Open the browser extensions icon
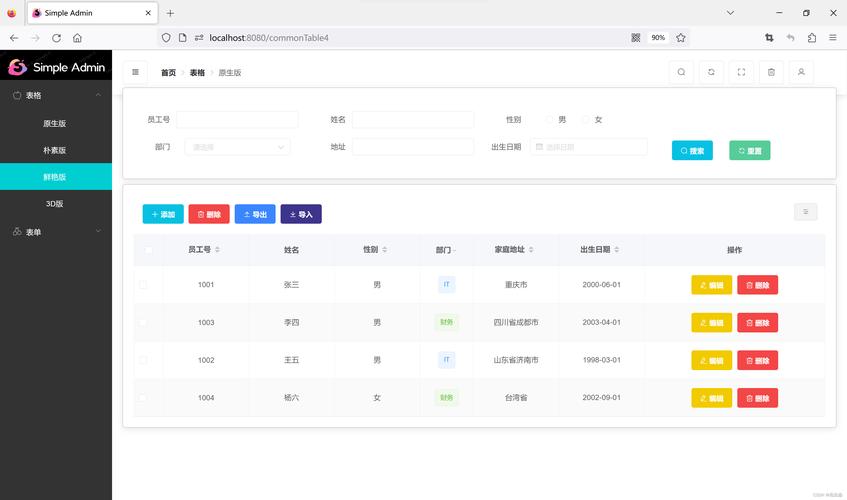 [811, 38]
